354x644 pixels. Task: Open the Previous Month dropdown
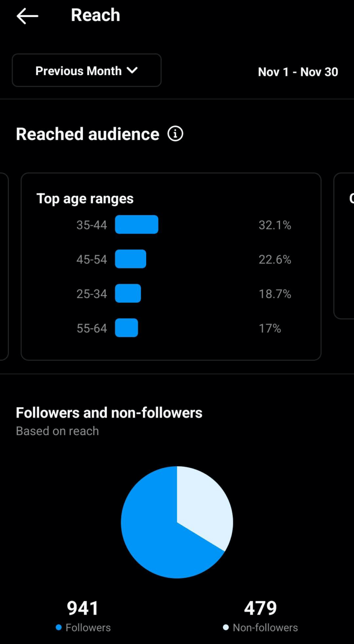86,70
